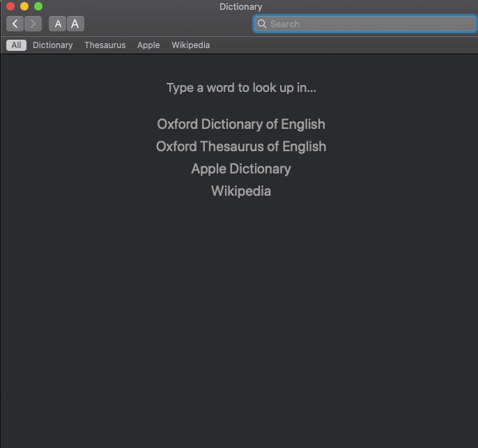Open Oxford Dictionary of English
This screenshot has height=448, width=478.
[241, 124]
